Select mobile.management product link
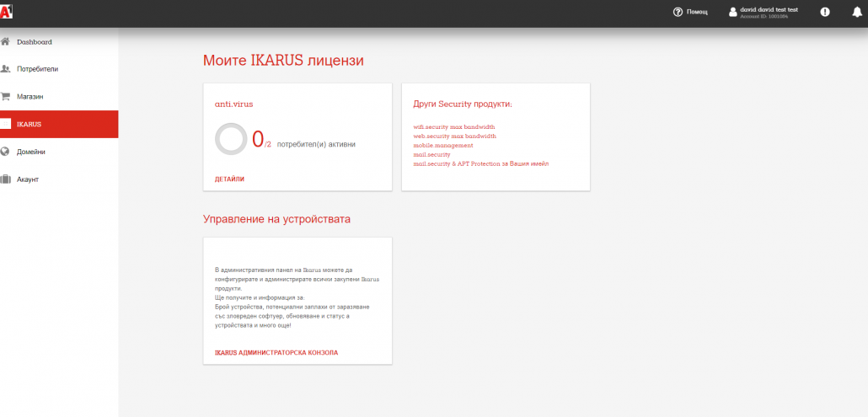Viewport: 868px width, 417px height. (x=443, y=146)
